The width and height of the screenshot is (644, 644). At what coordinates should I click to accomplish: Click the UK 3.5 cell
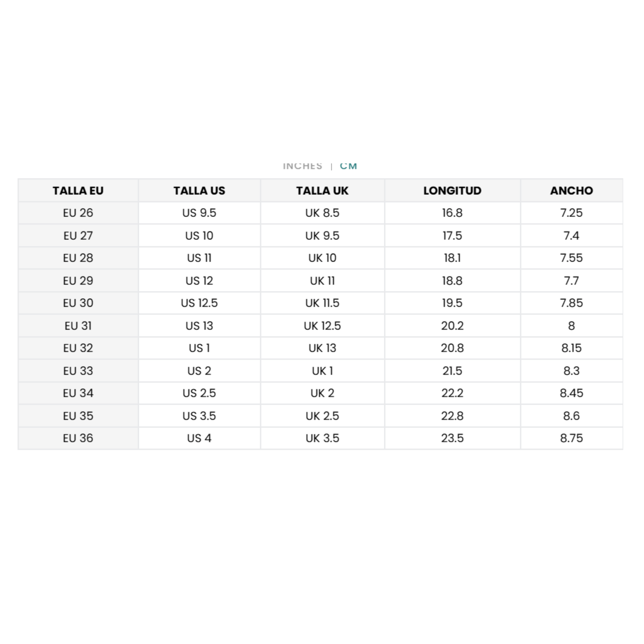pyautogui.click(x=322, y=438)
